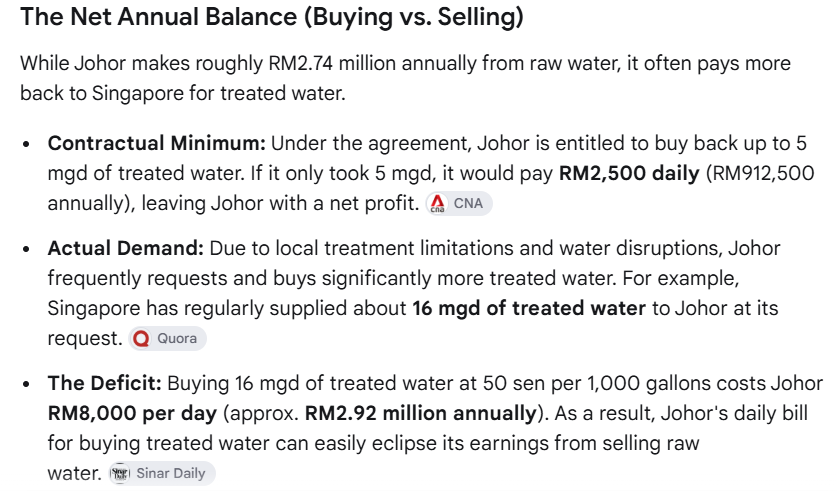The width and height of the screenshot is (837, 491).
Task: Click the Net Annual Balance heading
Action: click(272, 17)
